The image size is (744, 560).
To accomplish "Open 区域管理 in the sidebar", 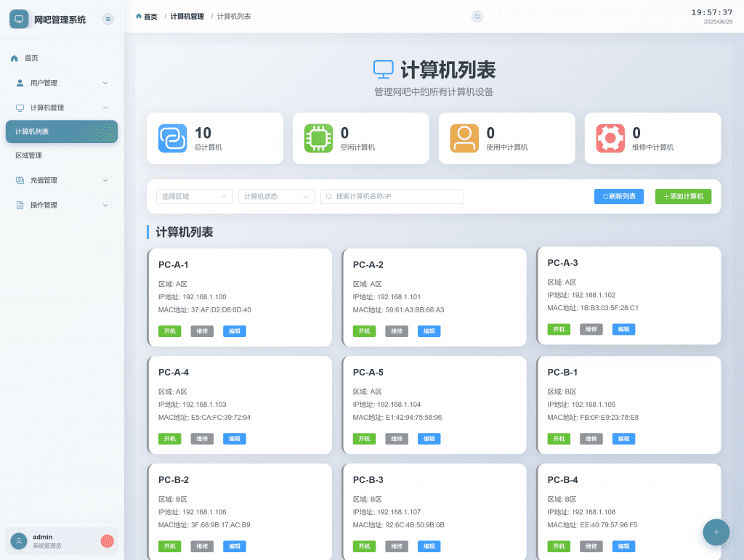I will point(29,155).
